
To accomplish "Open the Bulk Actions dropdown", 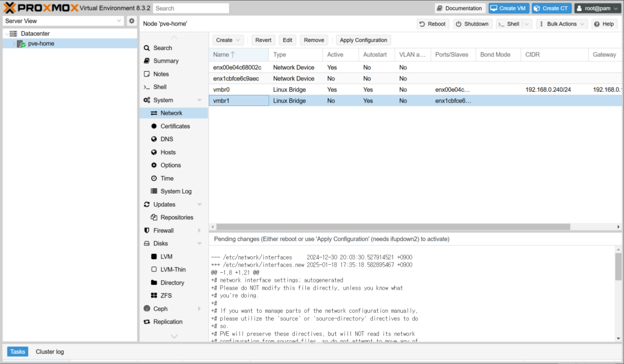I will click(x=562, y=24).
